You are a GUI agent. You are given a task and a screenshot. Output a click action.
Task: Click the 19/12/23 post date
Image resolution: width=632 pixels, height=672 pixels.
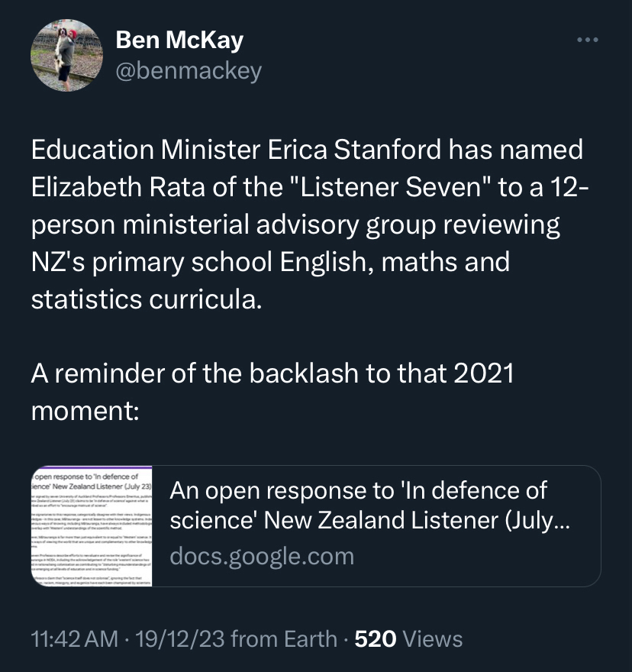coord(180,638)
